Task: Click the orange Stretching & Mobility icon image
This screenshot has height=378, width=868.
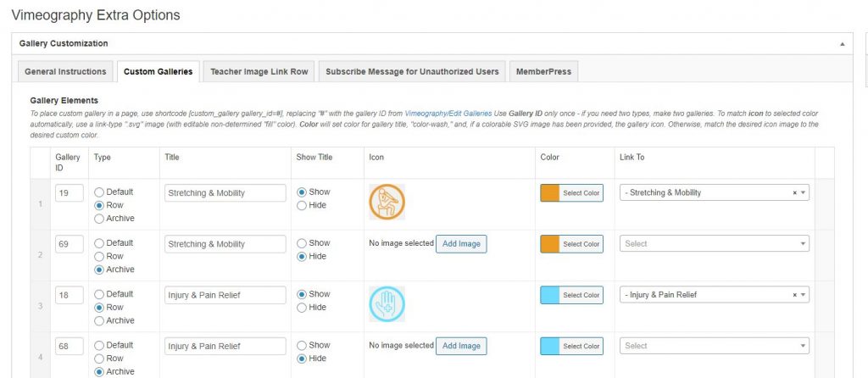Action: [387, 202]
